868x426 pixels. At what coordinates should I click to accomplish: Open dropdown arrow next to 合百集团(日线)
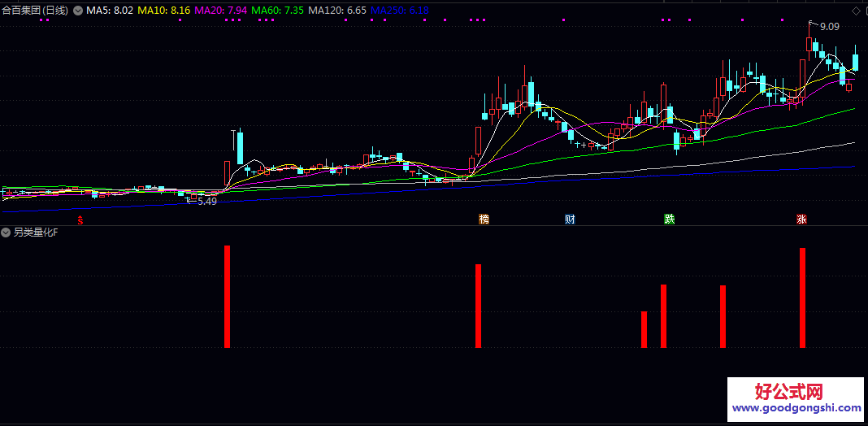pyautogui.click(x=78, y=11)
